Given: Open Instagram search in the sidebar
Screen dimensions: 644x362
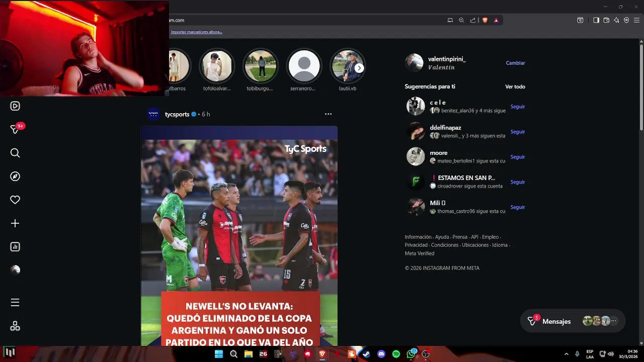Looking at the screenshot, I should [x=15, y=153].
